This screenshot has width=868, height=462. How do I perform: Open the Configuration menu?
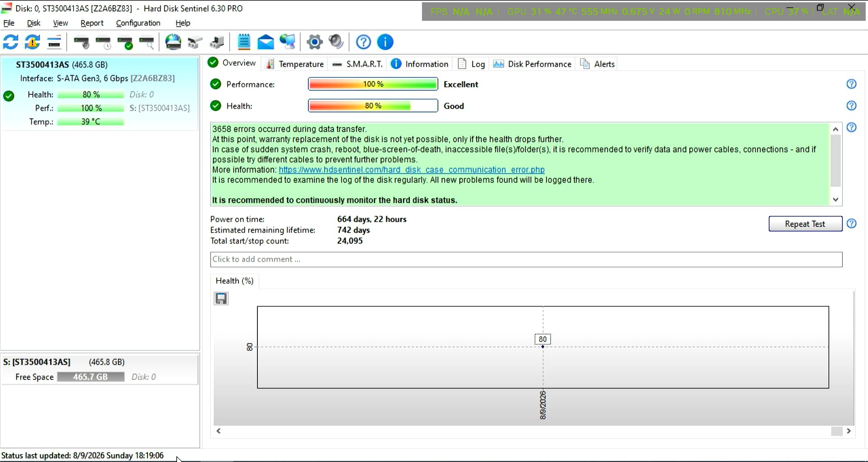pos(138,23)
